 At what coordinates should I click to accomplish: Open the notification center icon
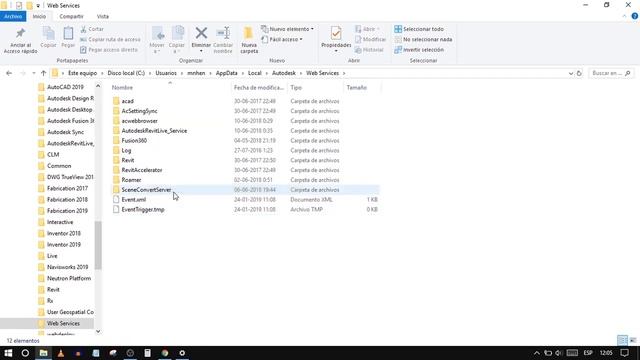(x=624, y=353)
